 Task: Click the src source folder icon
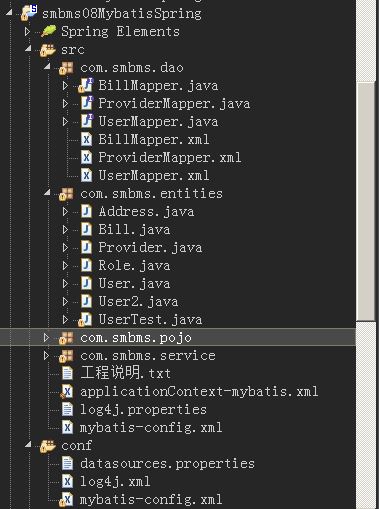(48, 50)
